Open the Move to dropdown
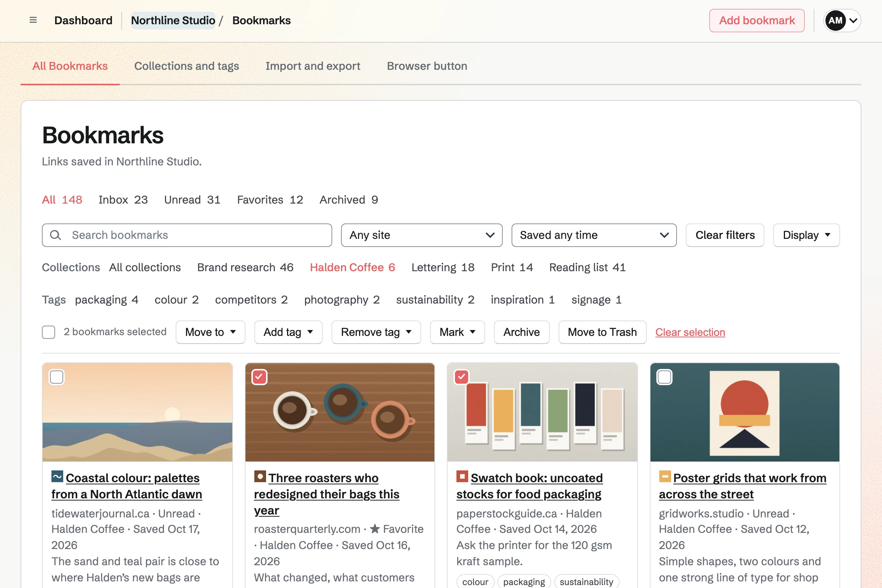 coord(210,332)
